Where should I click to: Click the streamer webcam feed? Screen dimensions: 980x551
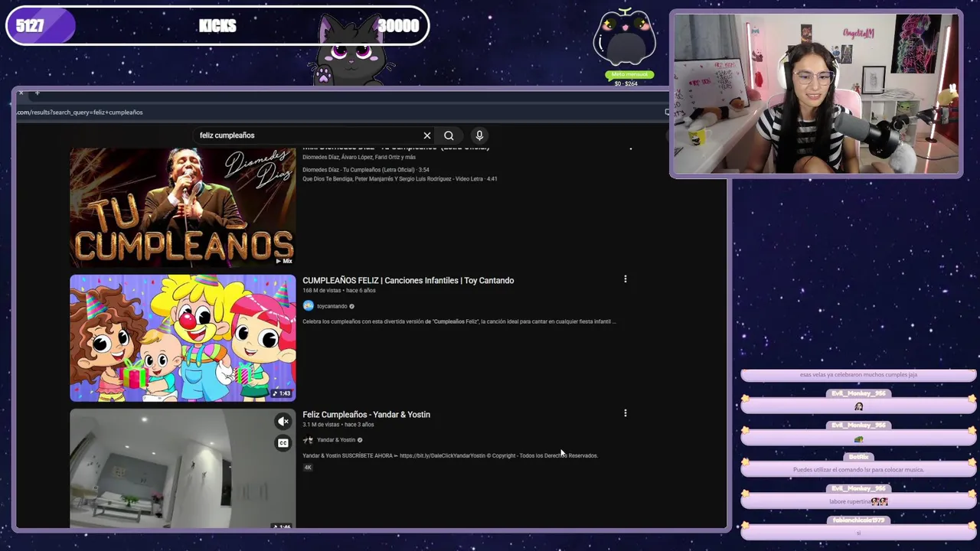coord(816,94)
